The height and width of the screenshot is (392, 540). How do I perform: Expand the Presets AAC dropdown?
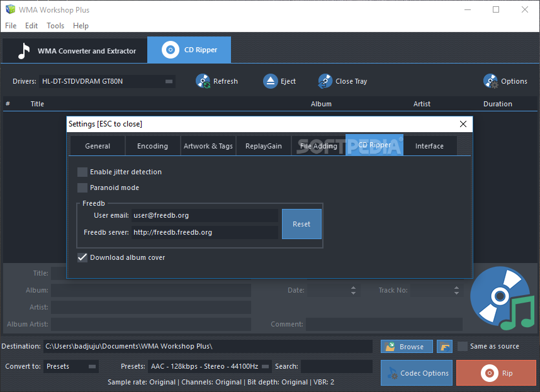click(x=210, y=367)
